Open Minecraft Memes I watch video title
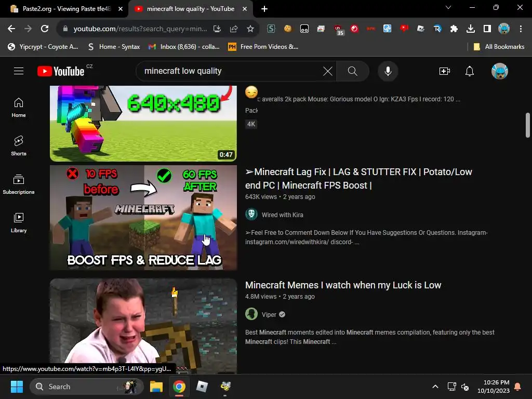The image size is (532, 399). click(x=343, y=285)
